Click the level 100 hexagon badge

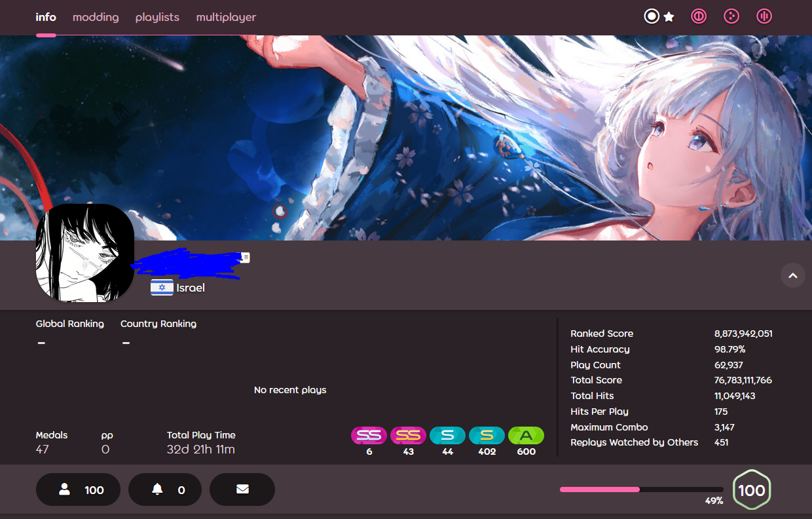pos(752,490)
